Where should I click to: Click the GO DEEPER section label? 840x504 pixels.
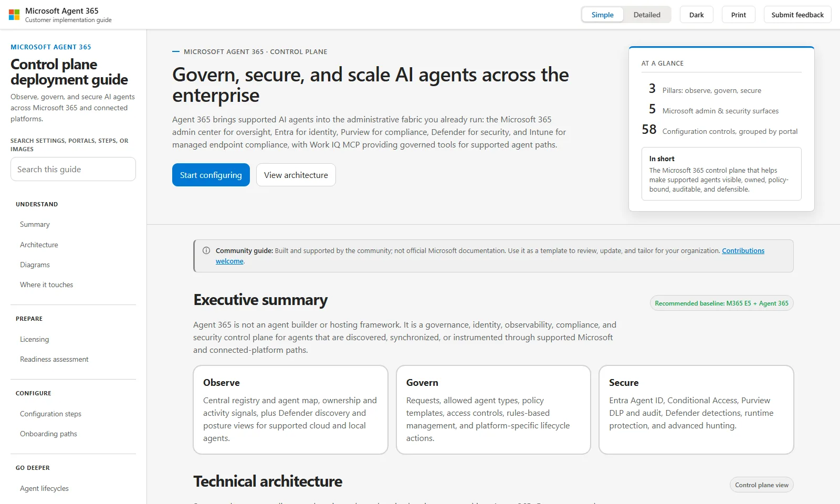33,468
